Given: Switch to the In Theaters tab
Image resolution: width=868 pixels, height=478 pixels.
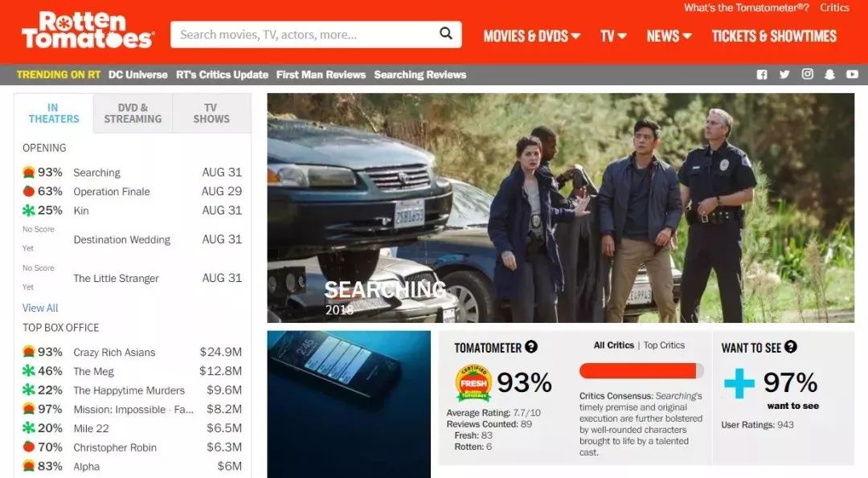Looking at the screenshot, I should (54, 113).
